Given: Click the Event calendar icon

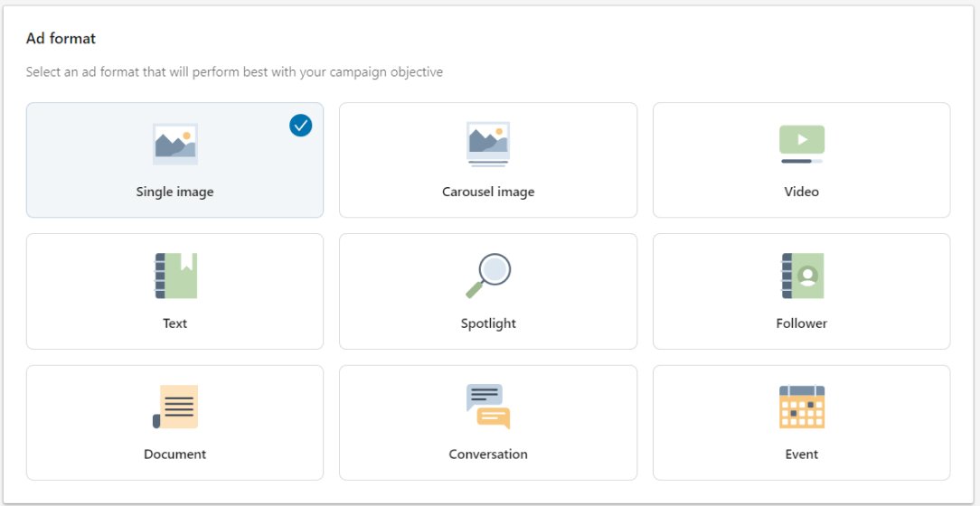Looking at the screenshot, I should point(802,407).
